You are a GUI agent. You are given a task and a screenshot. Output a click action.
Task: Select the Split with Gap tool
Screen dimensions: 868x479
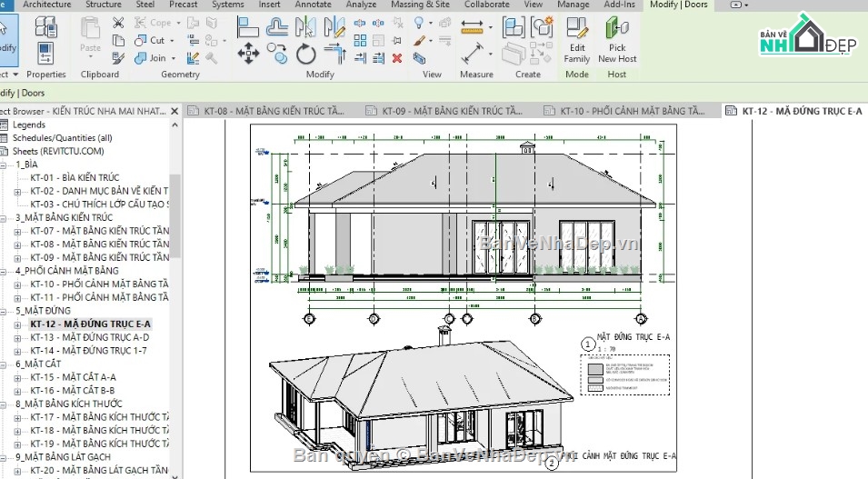pyautogui.click(x=379, y=23)
